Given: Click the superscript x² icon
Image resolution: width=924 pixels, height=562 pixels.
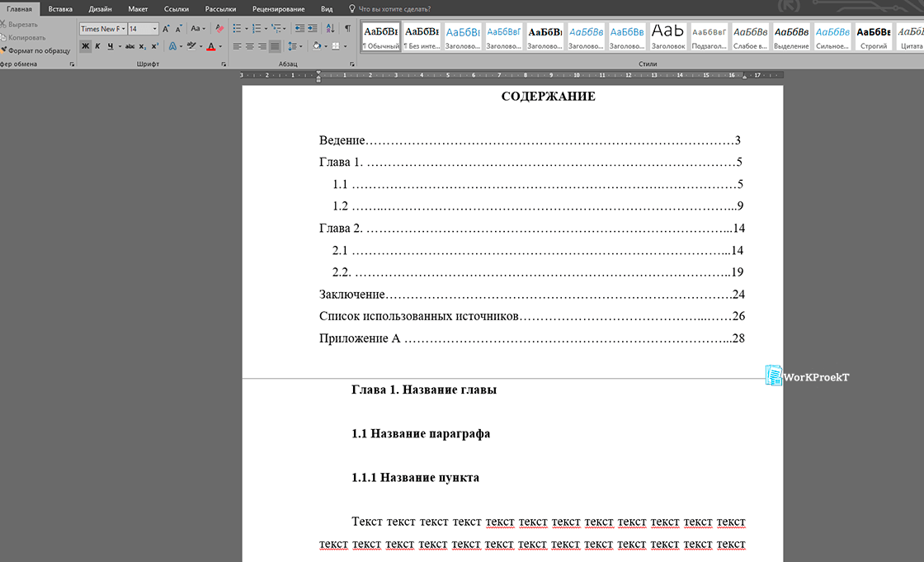Looking at the screenshot, I should [x=155, y=46].
